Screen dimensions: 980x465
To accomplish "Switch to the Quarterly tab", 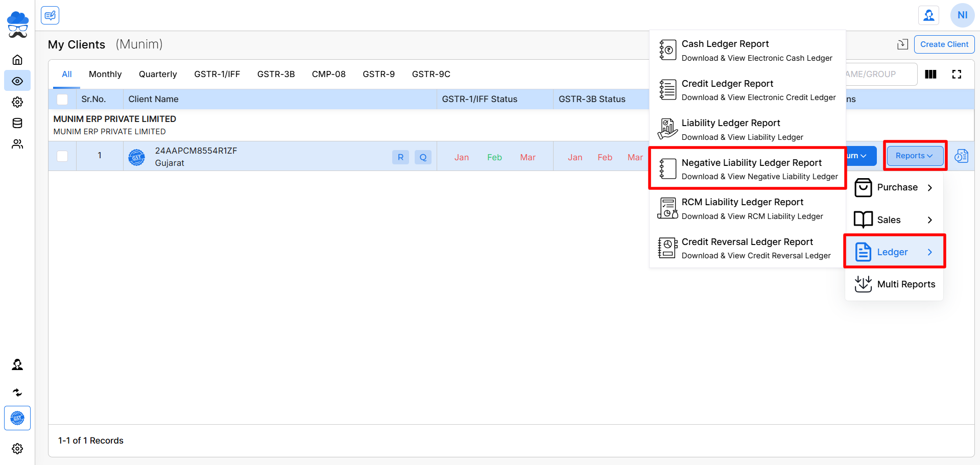I will pos(158,75).
